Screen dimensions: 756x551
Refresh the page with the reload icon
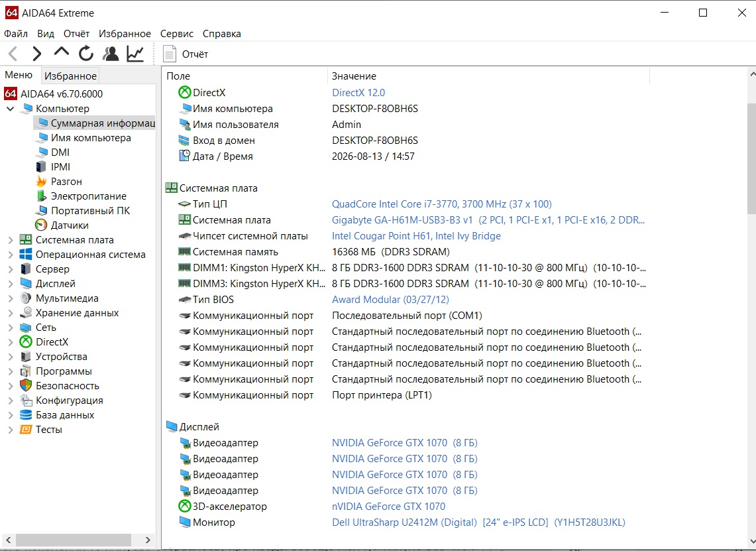pos(86,54)
